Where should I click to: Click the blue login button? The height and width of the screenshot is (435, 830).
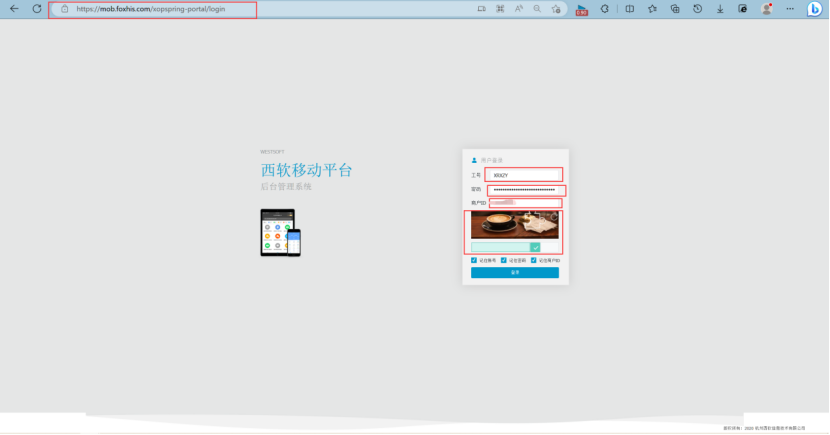pos(515,273)
